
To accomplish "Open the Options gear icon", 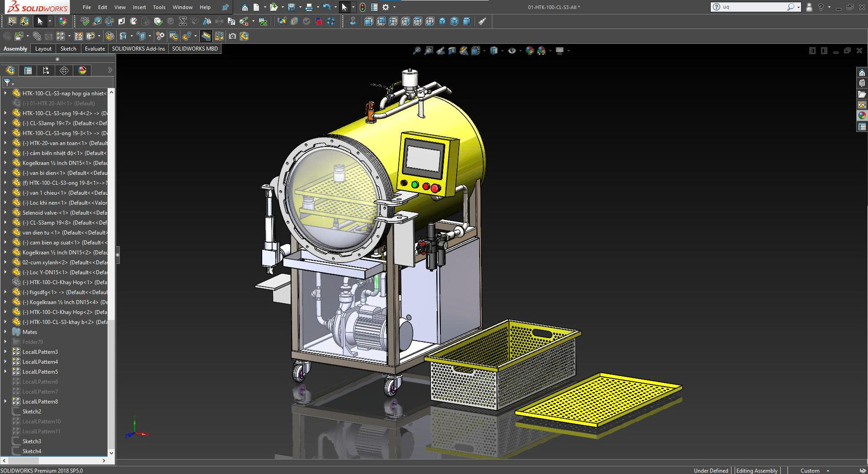I will pos(386,7).
